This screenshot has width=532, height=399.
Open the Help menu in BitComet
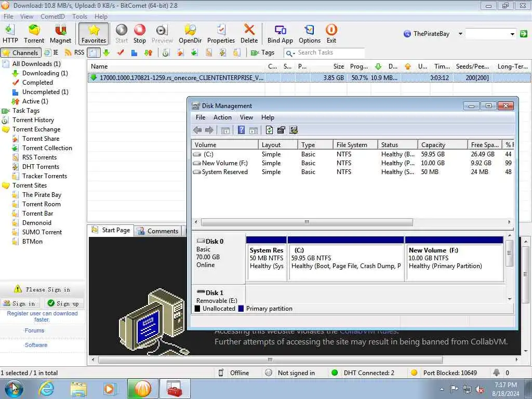point(101,16)
